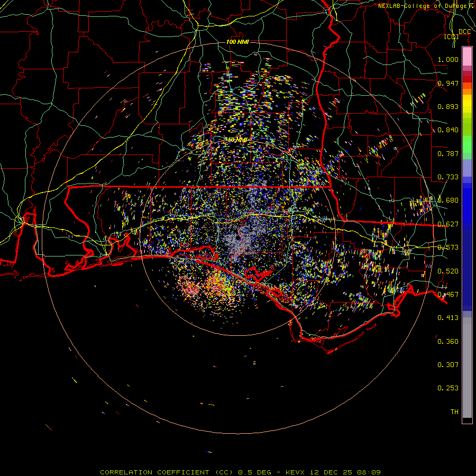This screenshot has width=476, height=476.
Task: Click the 0.787 legend value
Action: pos(448,153)
